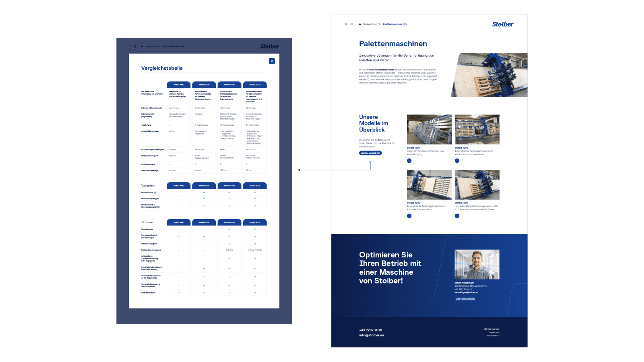
Task: Click the StoNail 4000 product title link
Action: click(414, 203)
